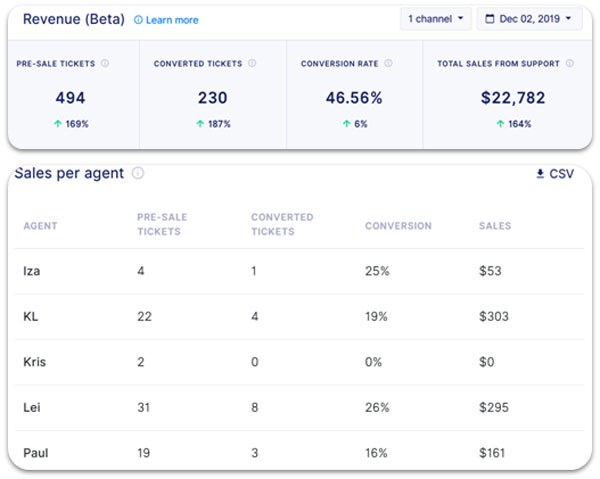Image resolution: width=600 pixels, height=479 pixels.
Task: Click the 0% conversion cell for Kris
Action: tap(373, 362)
